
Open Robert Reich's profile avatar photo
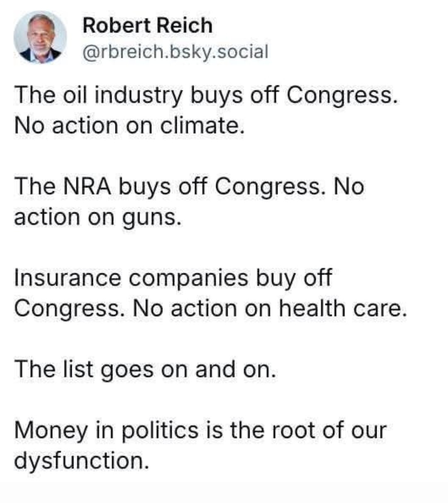40,37
